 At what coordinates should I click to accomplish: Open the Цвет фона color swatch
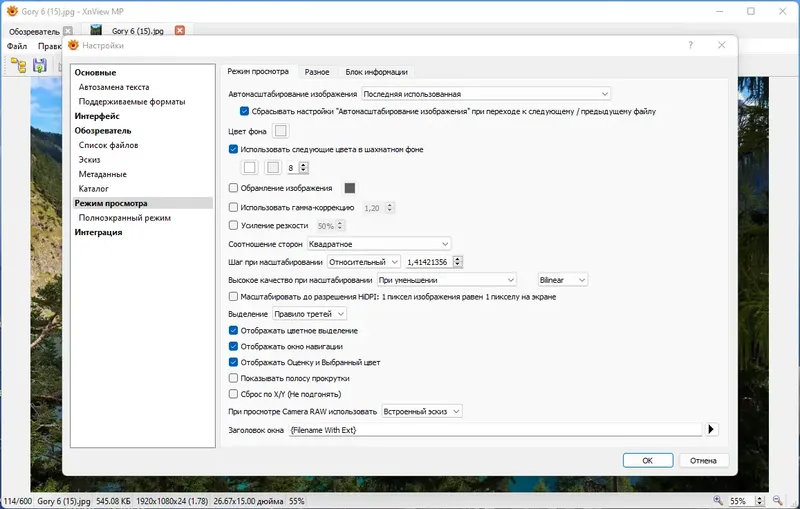pyautogui.click(x=281, y=131)
